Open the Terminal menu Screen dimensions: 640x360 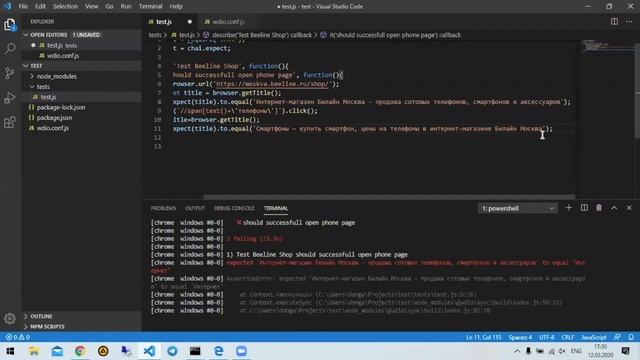[x=151, y=7]
